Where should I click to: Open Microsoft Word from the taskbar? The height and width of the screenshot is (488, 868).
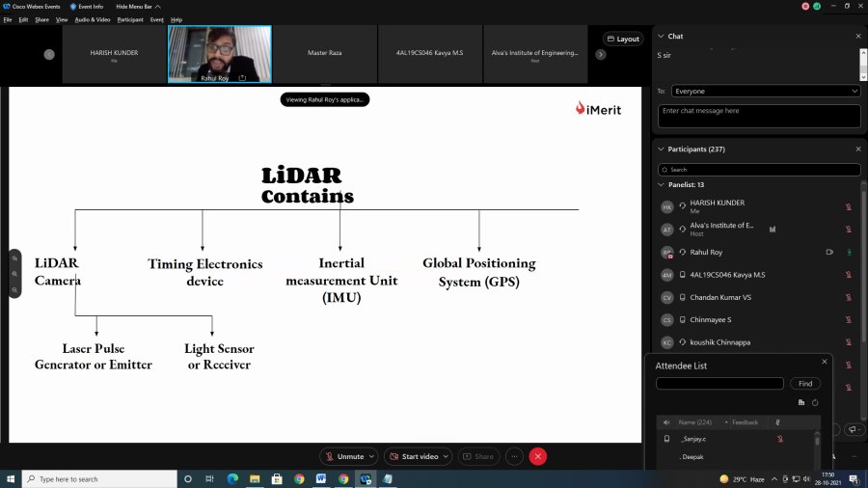(x=321, y=478)
